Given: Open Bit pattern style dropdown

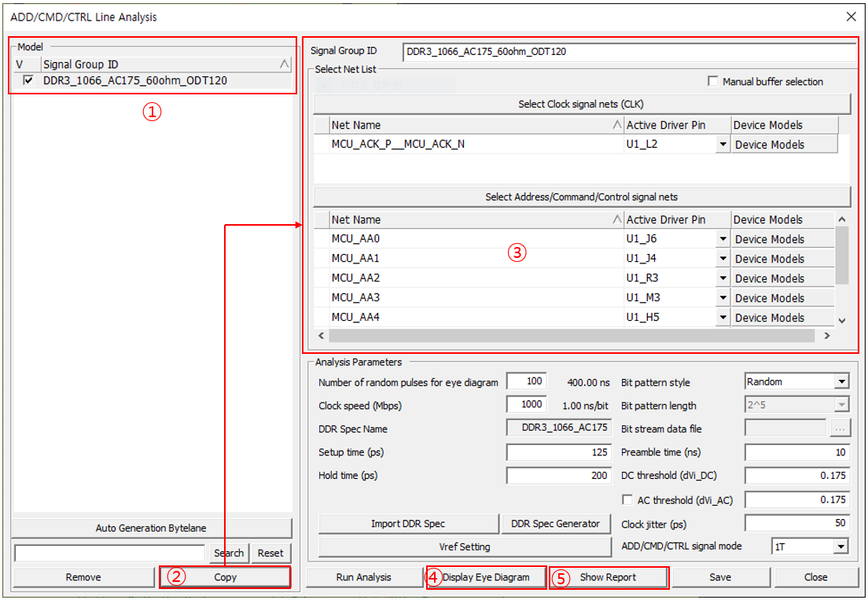Looking at the screenshot, I should click(x=841, y=382).
